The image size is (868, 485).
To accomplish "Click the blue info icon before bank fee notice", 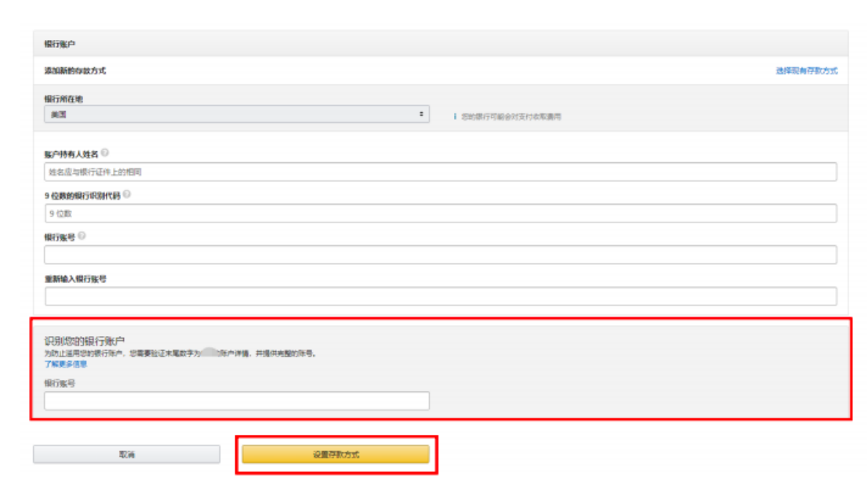I will pos(455,117).
